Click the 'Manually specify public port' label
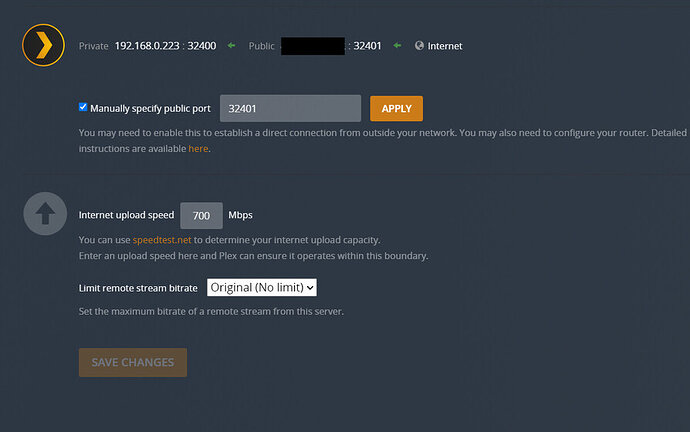This screenshot has height=432, width=690. 150,109
